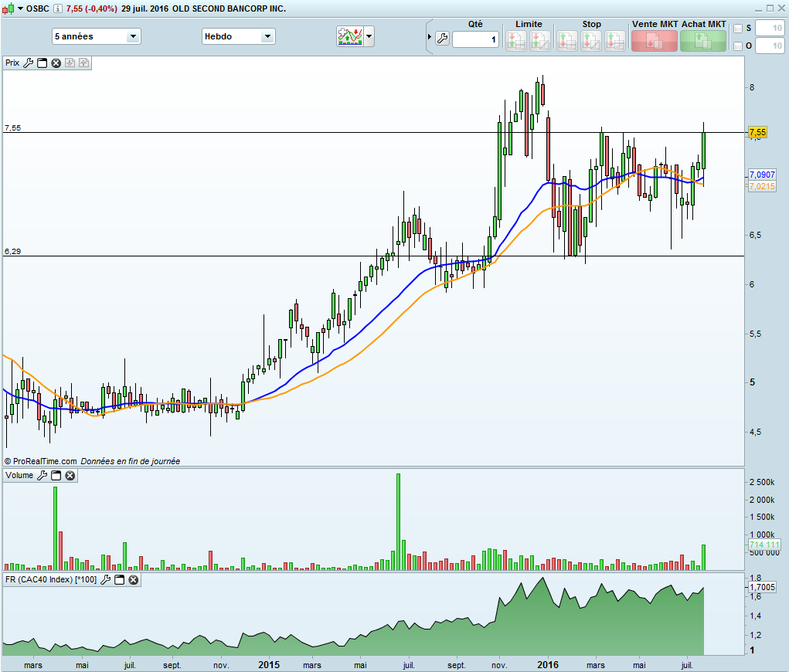Close the Volume panel
Screen dimensions: 789x672
(70, 475)
